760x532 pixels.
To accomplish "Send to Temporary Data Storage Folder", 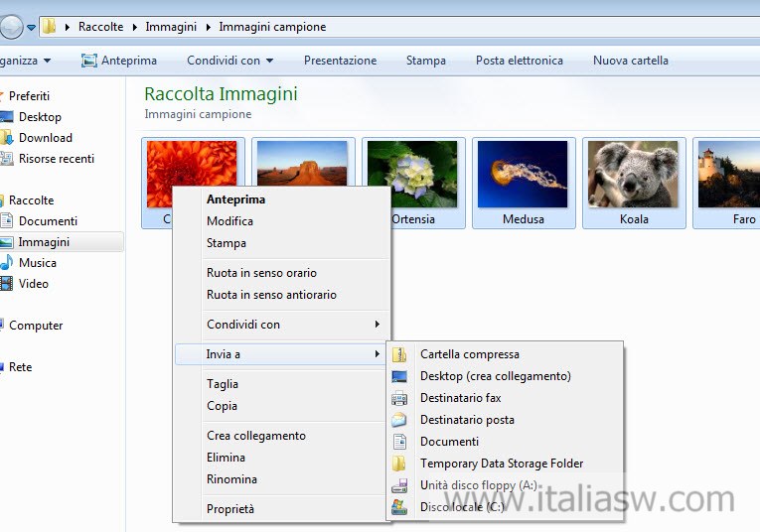I will (x=507, y=464).
